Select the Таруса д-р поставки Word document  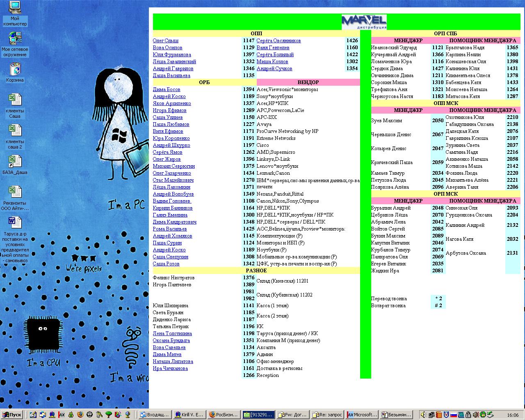tap(15, 223)
